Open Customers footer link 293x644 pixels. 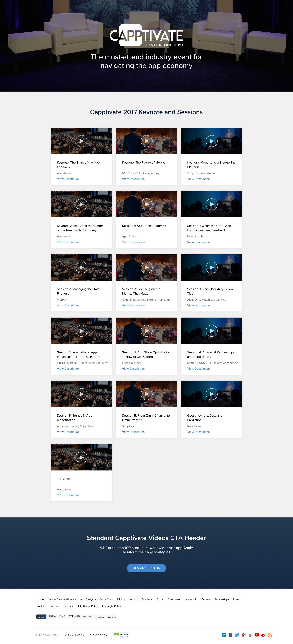pos(174,599)
